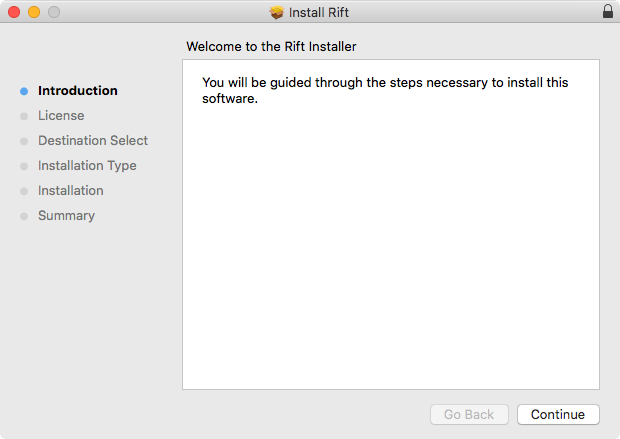Click the bullet next to Summary
This screenshot has width=620, height=439.
coord(24,216)
